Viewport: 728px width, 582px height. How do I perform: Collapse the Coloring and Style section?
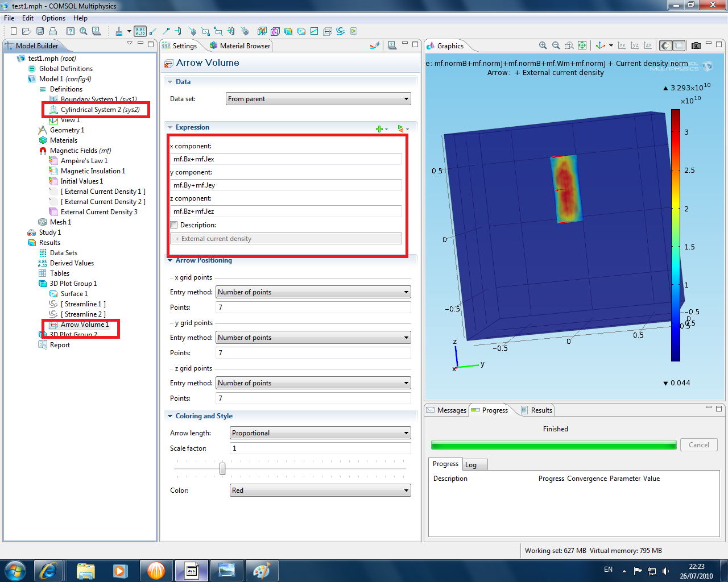pos(169,416)
